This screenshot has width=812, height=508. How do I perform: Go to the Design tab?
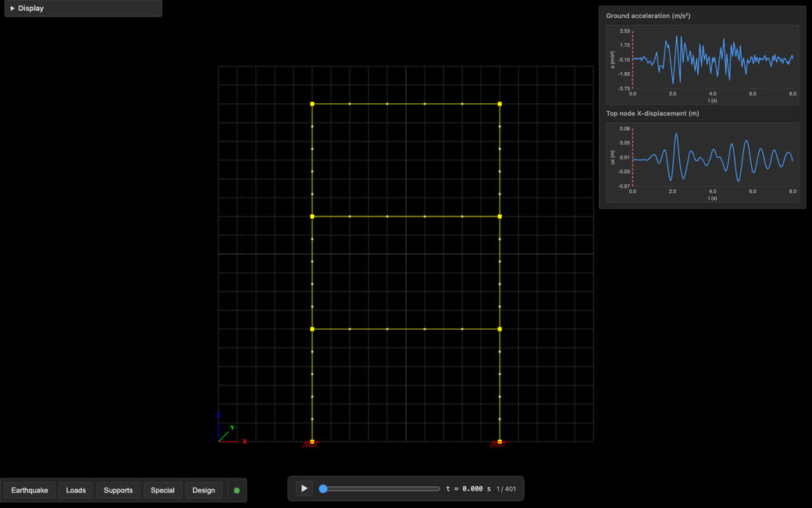(x=204, y=490)
